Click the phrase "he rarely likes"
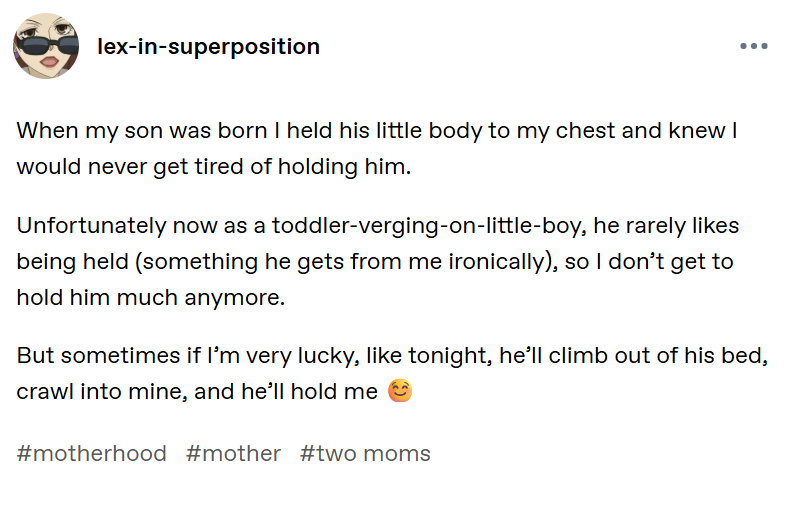Viewport: 793px width, 506px height. click(666, 225)
